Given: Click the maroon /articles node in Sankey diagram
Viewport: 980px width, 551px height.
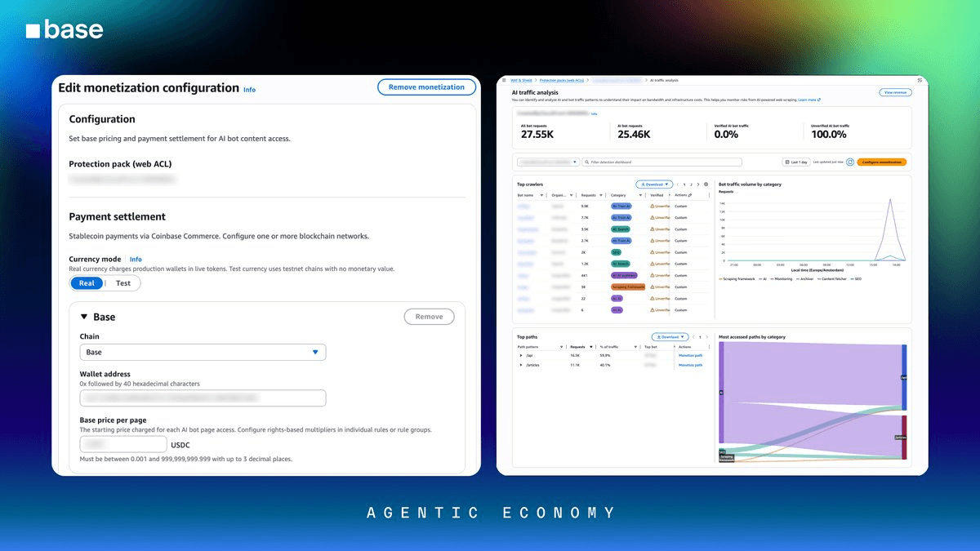Looking at the screenshot, I should 904,438.
